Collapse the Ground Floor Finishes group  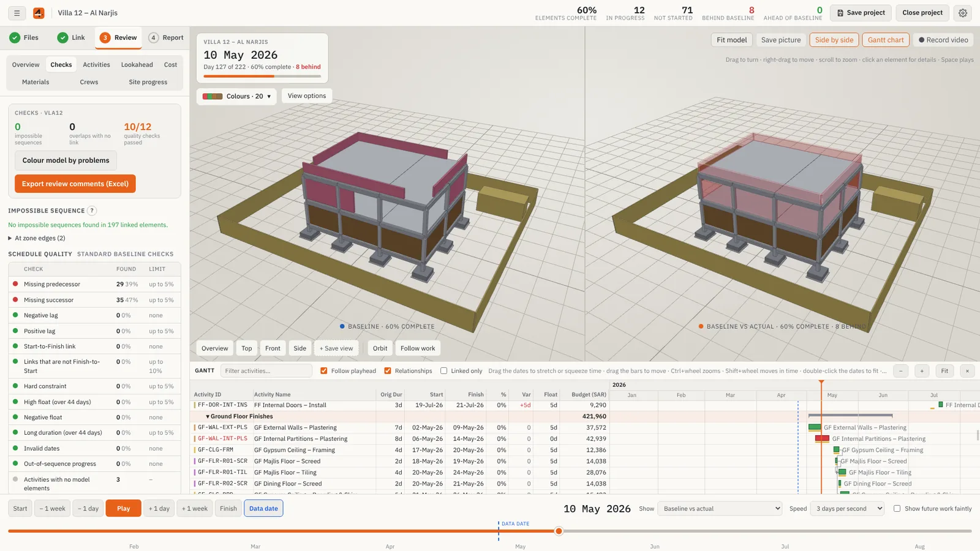click(208, 416)
